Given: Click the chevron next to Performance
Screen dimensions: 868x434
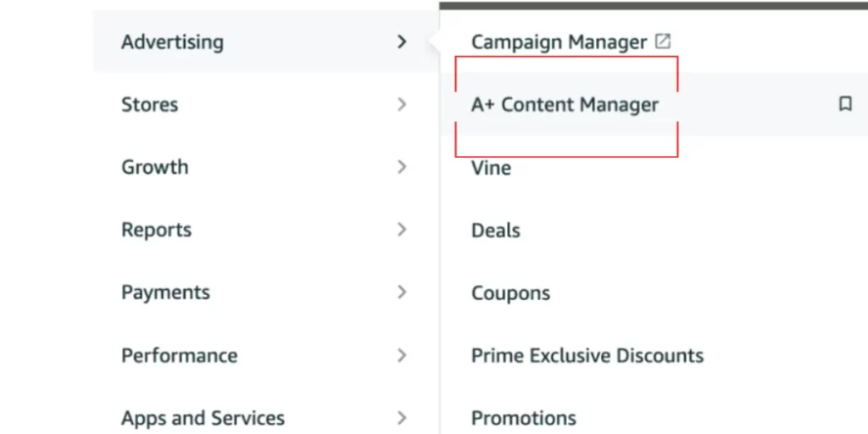Looking at the screenshot, I should 402,355.
